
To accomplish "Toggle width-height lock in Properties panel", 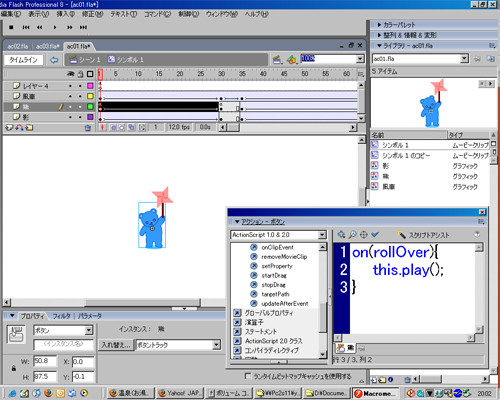I will (14, 368).
